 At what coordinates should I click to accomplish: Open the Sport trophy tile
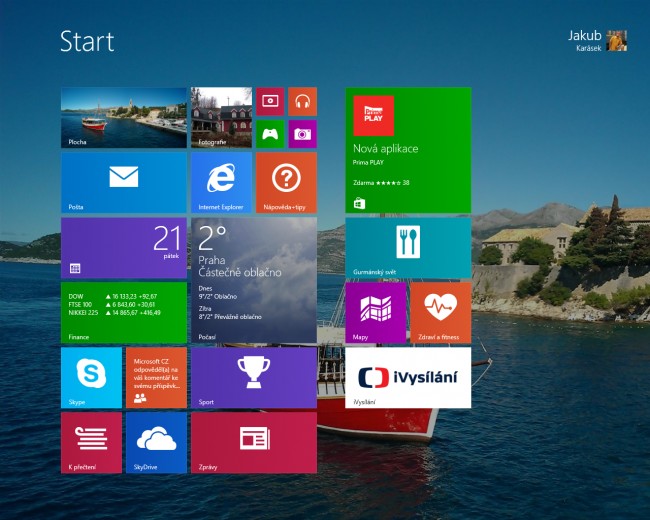tap(254, 378)
